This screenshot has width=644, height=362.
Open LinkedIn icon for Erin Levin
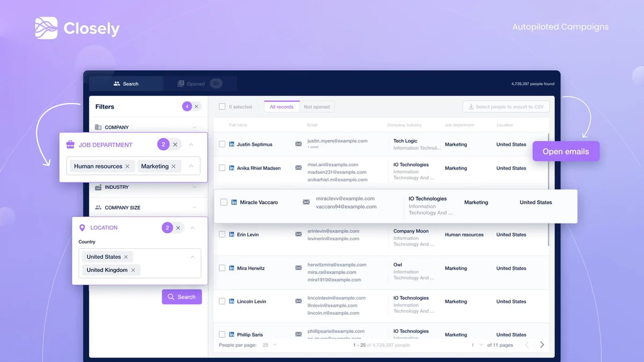pyautogui.click(x=232, y=234)
